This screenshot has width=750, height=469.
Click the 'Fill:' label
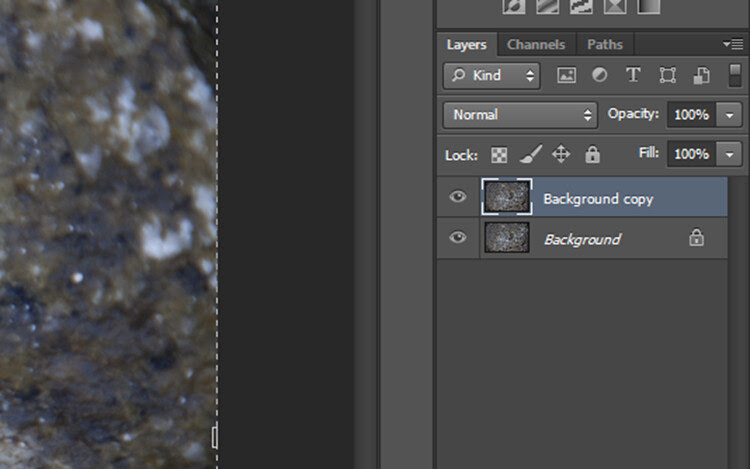click(x=649, y=153)
